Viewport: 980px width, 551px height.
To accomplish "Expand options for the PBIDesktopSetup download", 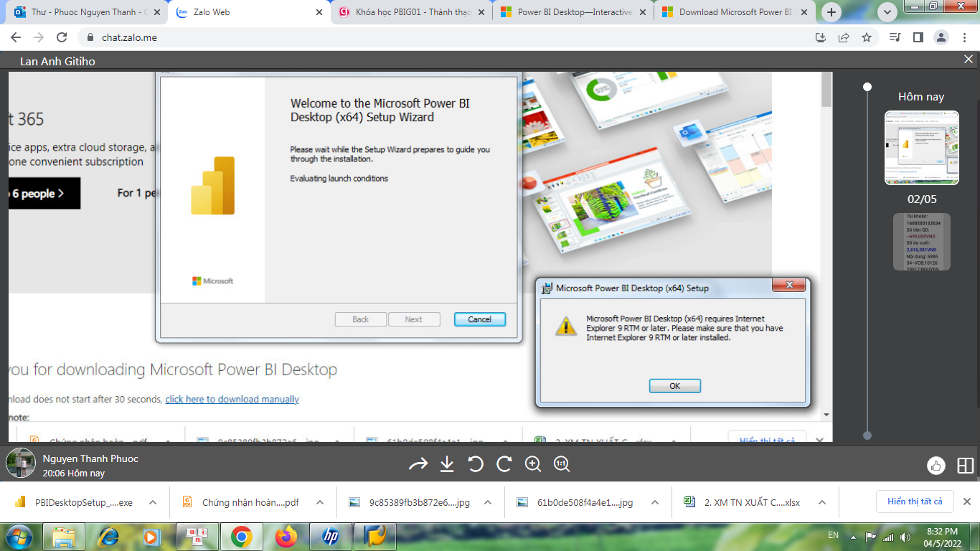I will [x=153, y=502].
